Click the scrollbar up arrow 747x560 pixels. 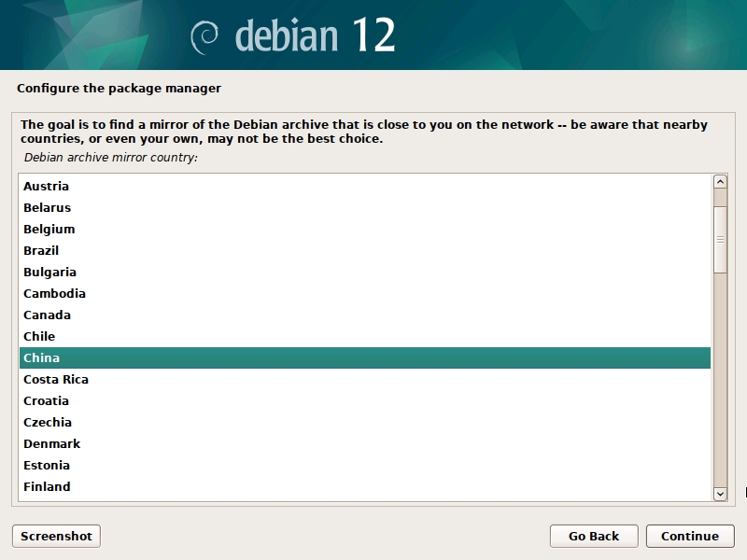click(720, 182)
